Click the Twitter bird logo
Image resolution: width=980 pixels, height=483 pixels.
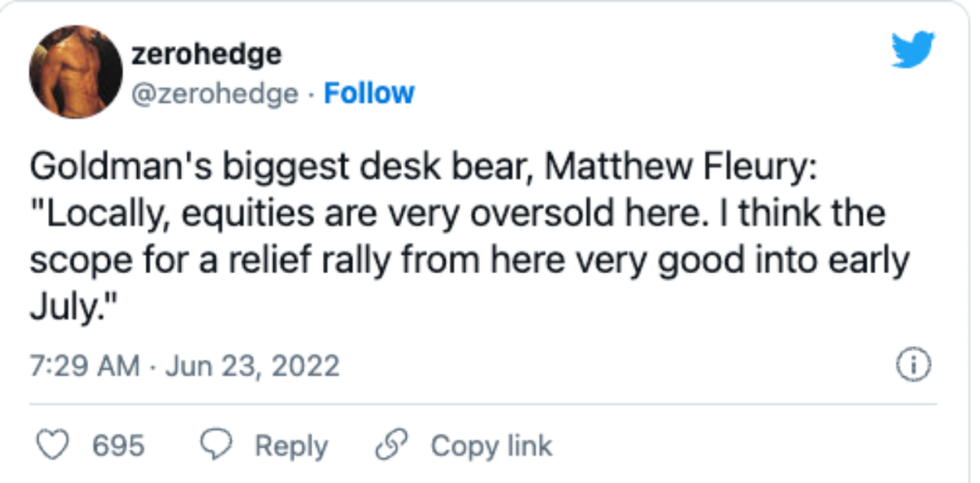click(913, 49)
